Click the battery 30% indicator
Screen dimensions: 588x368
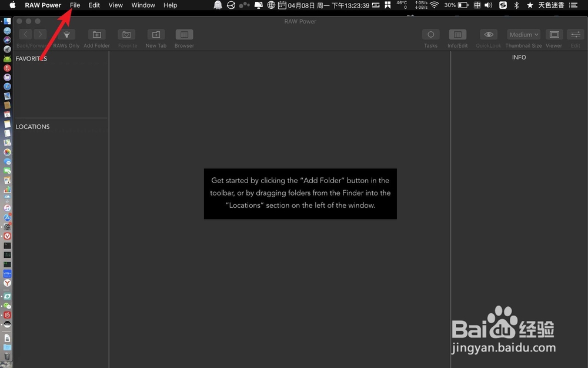tap(456, 5)
